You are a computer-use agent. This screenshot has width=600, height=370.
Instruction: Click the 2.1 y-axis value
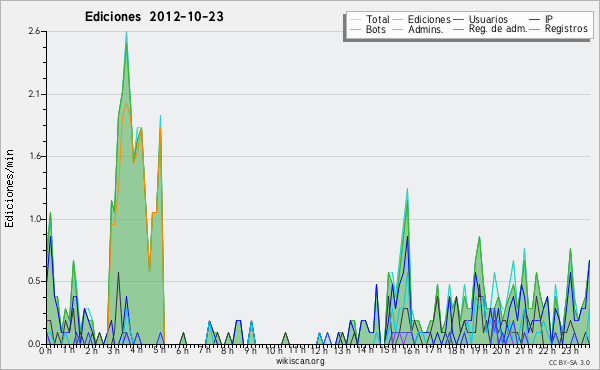(x=34, y=94)
